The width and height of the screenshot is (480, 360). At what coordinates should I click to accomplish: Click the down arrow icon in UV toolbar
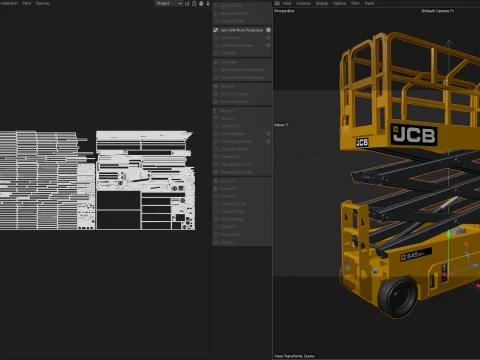[208, 3]
